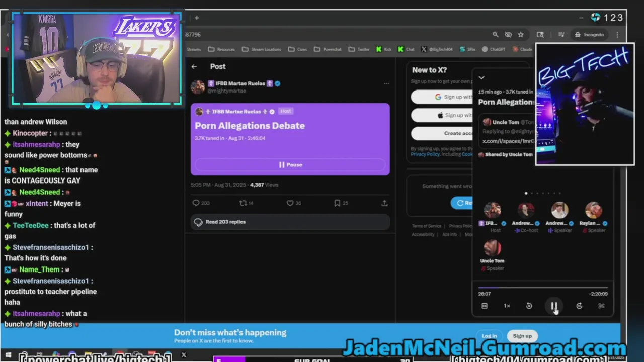
Task: Toggle closed captions in Space player
Action: pyautogui.click(x=485, y=306)
